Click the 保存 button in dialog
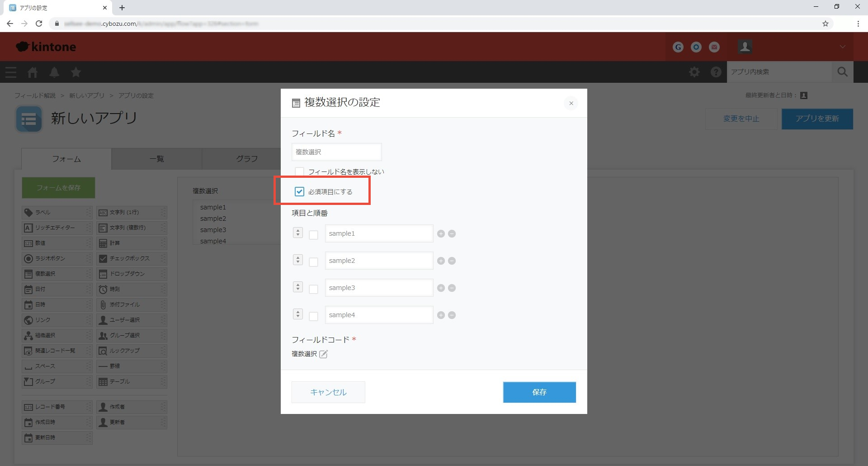The image size is (868, 466). coord(539,392)
